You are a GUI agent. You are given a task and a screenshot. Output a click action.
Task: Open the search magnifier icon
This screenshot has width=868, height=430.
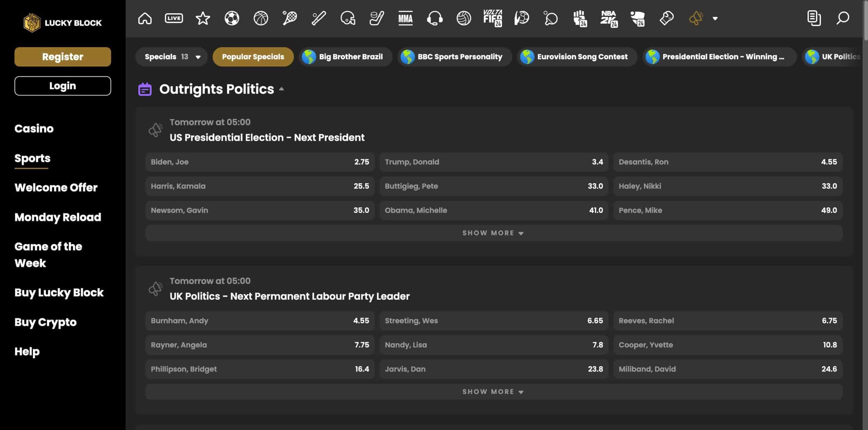843,18
